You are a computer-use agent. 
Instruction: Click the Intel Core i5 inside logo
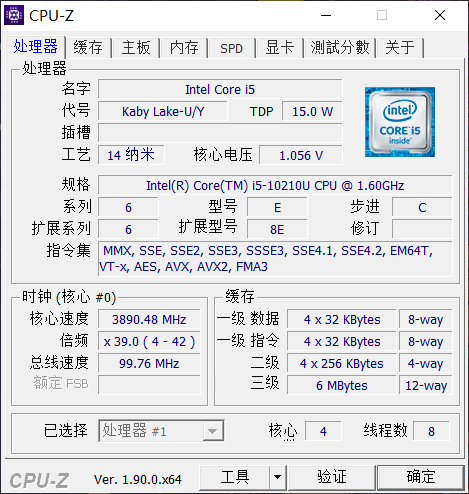400,122
